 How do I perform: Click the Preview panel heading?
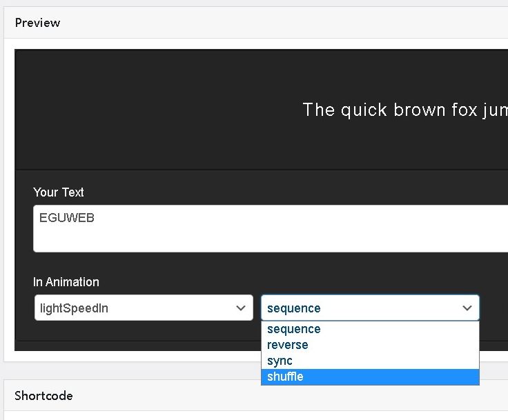37,23
